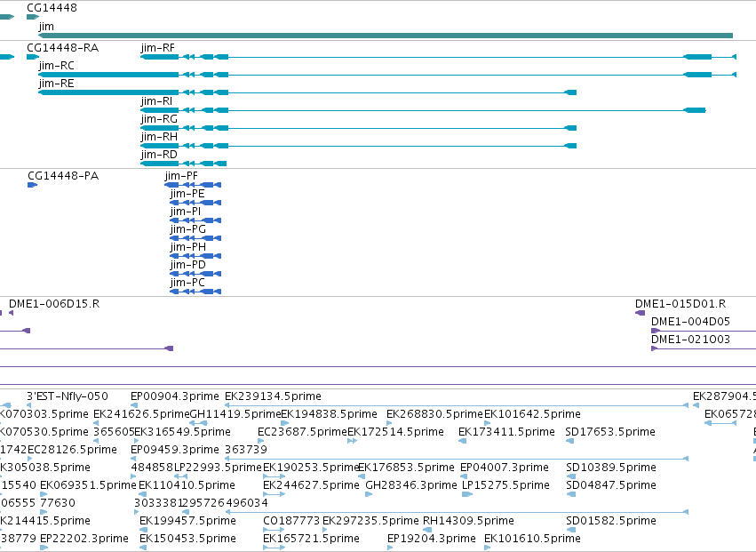Click the EK101642.5prime EST label
The height and width of the screenshot is (552, 756).
click(532, 414)
